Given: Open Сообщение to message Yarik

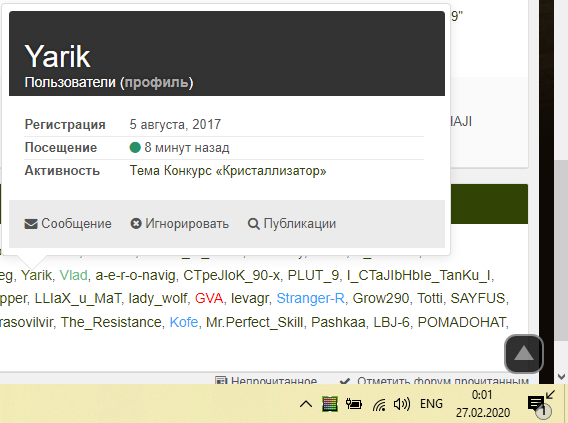Looking at the screenshot, I should 68,224.
